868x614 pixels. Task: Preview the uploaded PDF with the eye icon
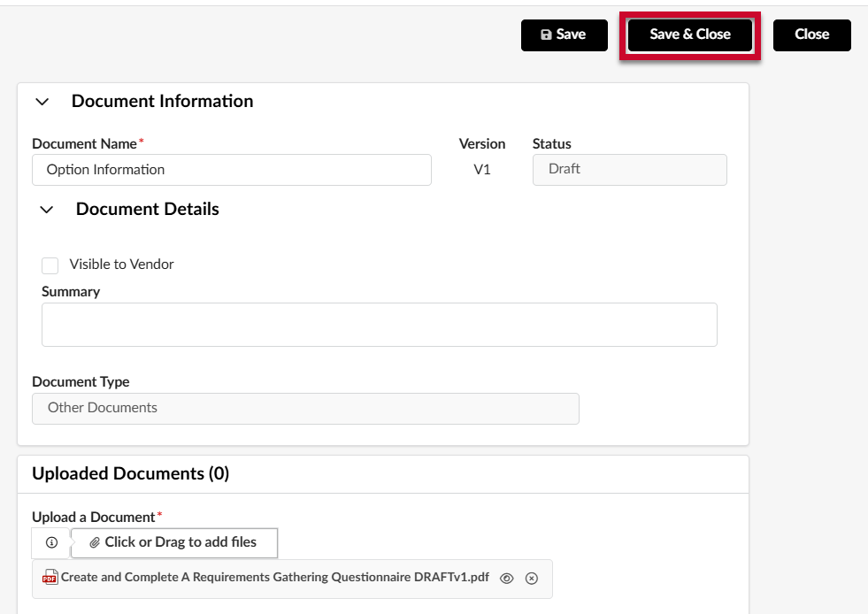click(x=506, y=579)
